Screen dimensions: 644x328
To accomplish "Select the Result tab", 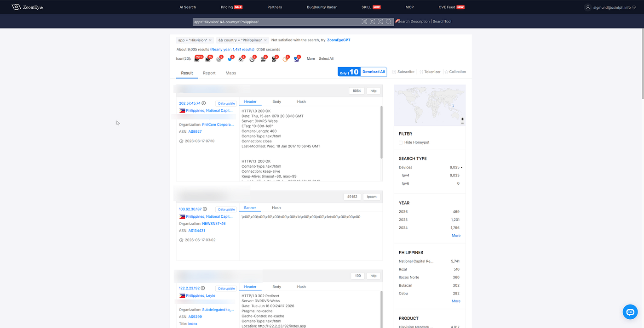I will point(187,73).
